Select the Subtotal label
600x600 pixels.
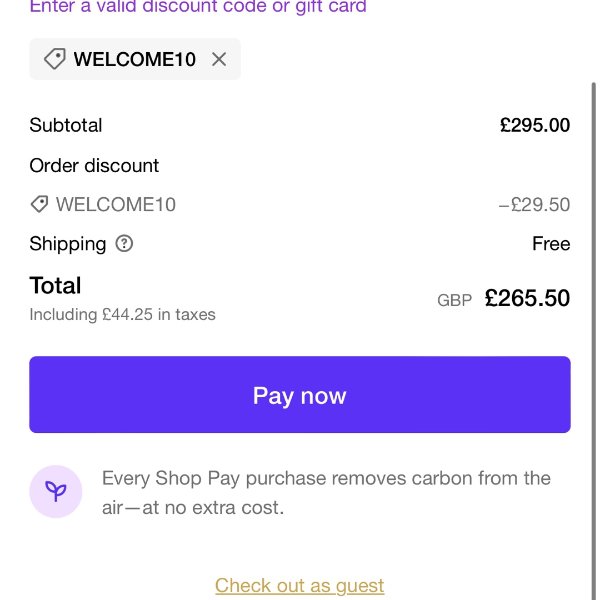point(66,125)
